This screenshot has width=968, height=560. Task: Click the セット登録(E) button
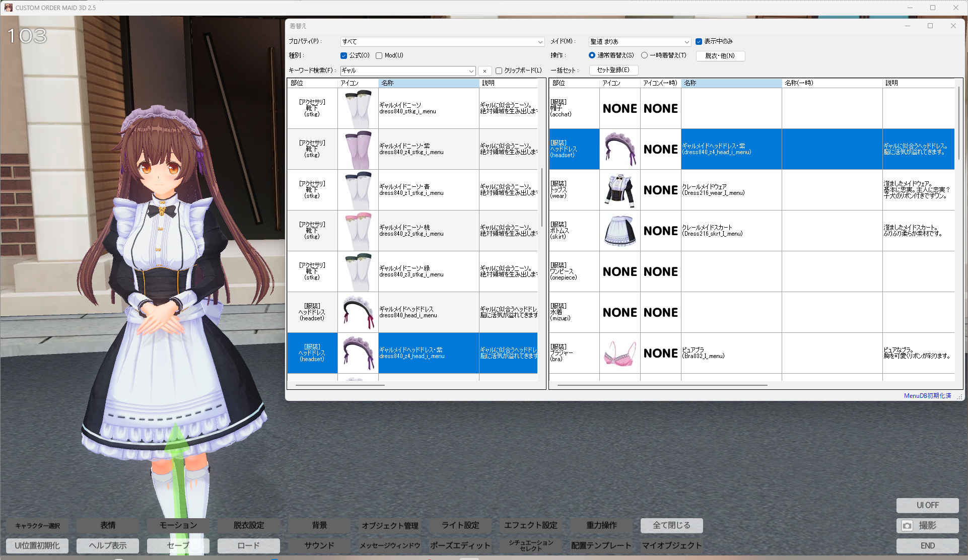point(613,70)
